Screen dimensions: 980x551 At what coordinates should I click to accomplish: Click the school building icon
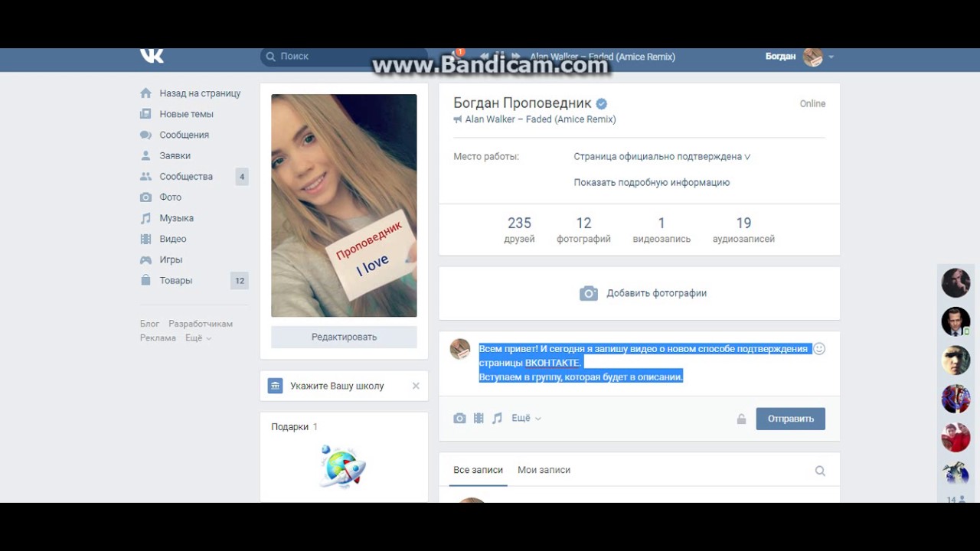(275, 386)
